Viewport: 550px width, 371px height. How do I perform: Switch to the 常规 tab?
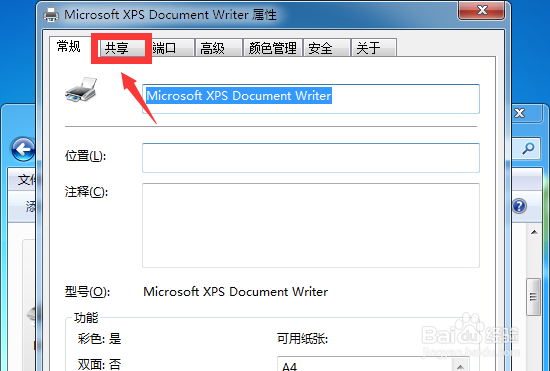tap(69, 46)
